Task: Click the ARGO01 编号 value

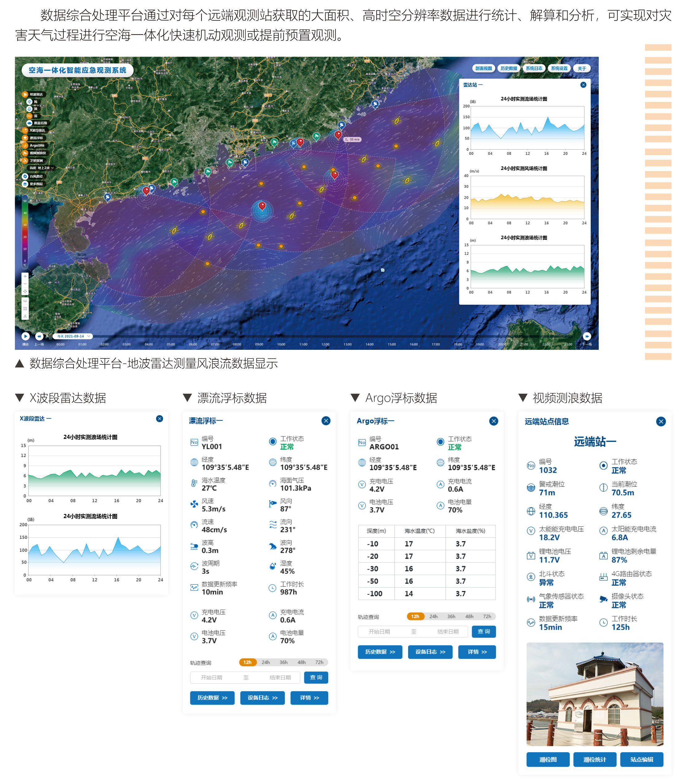Action: coord(384,447)
